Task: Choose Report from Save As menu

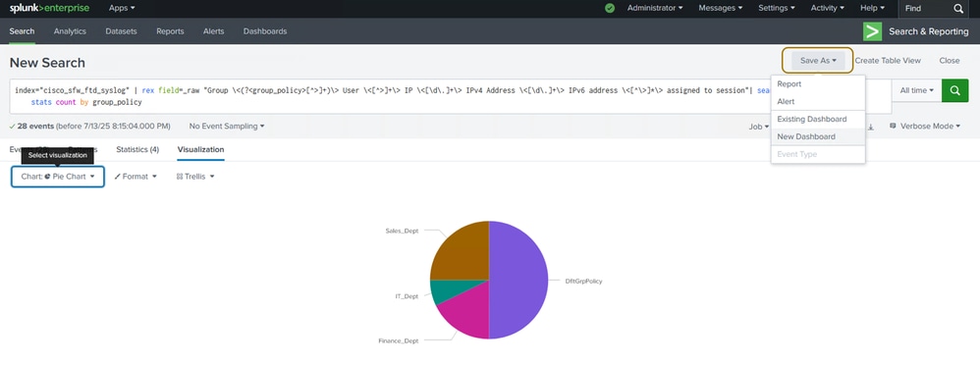Action: pyautogui.click(x=818, y=83)
